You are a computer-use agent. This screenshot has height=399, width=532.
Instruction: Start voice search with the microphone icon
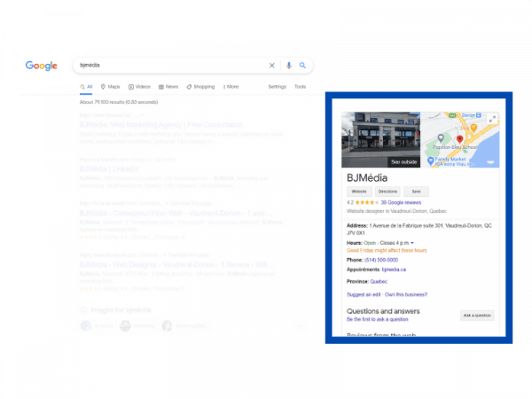[x=289, y=66]
